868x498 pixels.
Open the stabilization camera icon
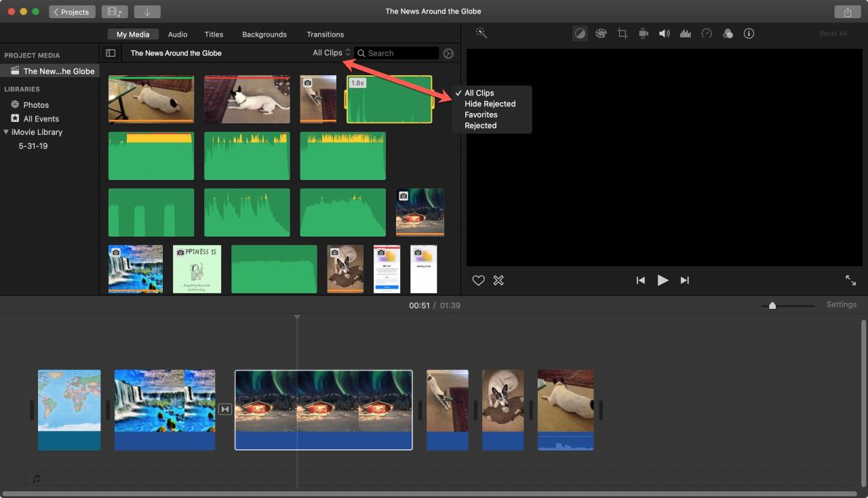coord(644,33)
